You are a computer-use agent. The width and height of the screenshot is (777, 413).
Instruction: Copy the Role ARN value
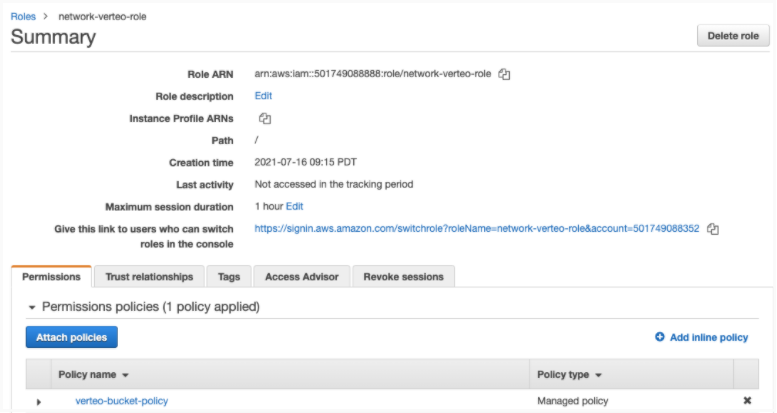[x=505, y=74]
